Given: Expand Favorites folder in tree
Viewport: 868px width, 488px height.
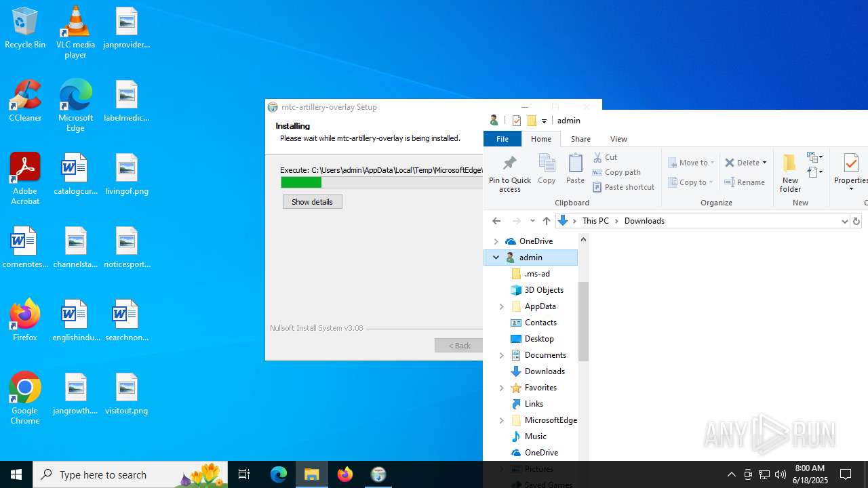Looking at the screenshot, I should 502,388.
